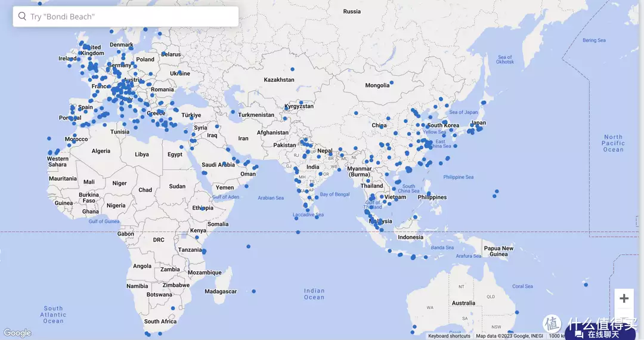644x340 pixels.
Task: Click the marker off the Tanzania coast
Action: pyautogui.click(x=204, y=251)
